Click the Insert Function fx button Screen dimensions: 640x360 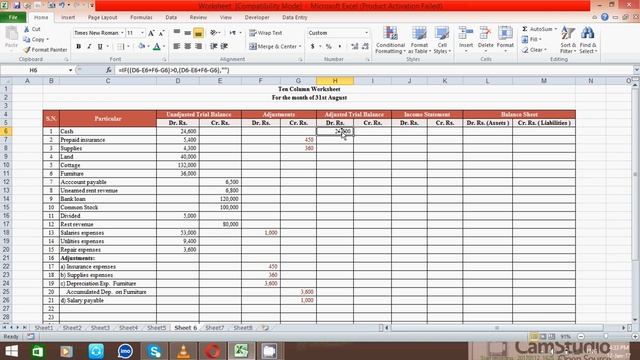pyautogui.click(x=109, y=70)
